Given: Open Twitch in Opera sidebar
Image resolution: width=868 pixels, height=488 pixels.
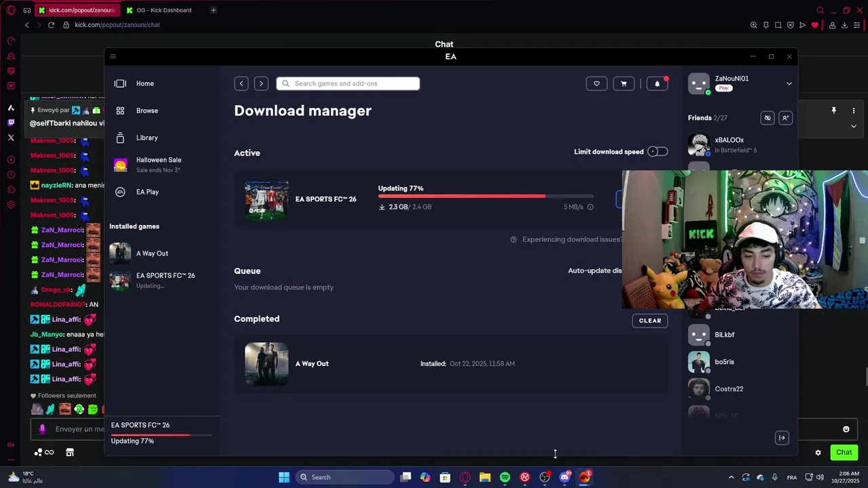Looking at the screenshot, I should coord(11,123).
